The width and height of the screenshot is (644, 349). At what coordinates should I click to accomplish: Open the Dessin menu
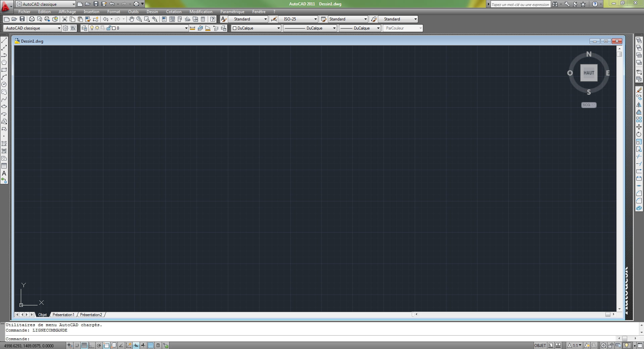point(152,12)
